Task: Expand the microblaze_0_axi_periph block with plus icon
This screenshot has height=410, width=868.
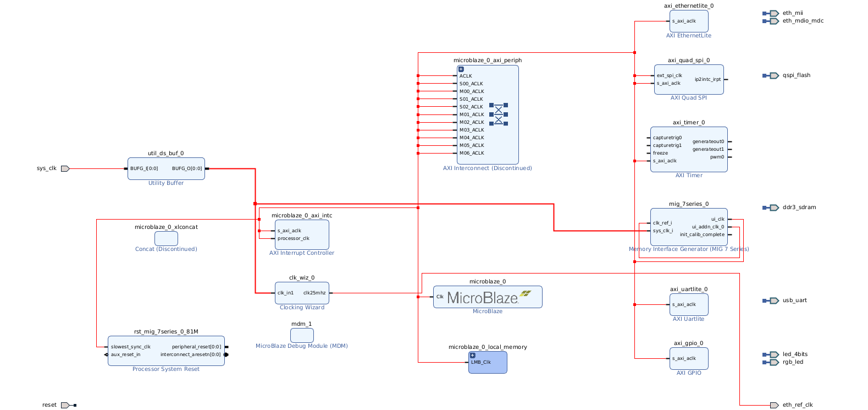Action: (x=461, y=69)
